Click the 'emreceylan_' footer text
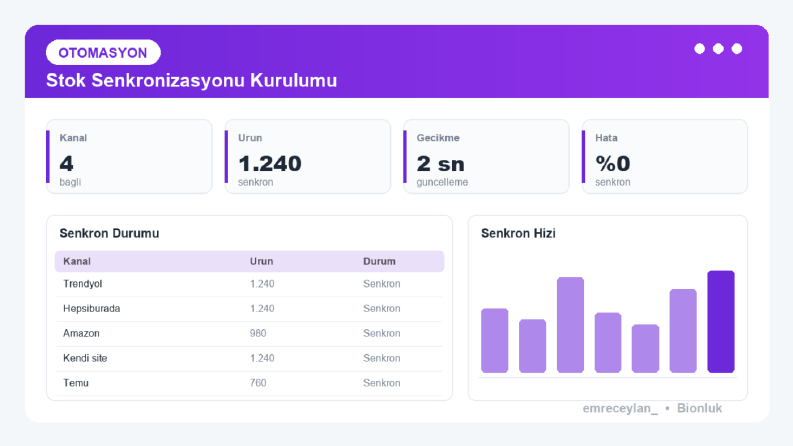The image size is (793, 446). pyautogui.click(x=620, y=408)
